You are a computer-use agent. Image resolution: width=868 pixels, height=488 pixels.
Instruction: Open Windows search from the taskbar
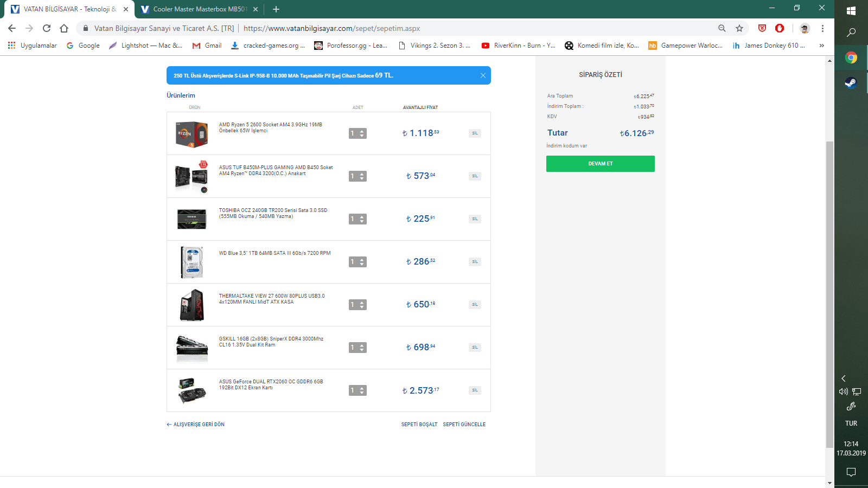click(851, 33)
